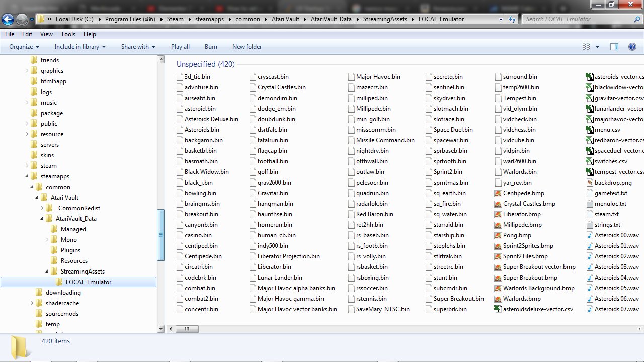Open the address bar history dropdown
This screenshot has width=644, height=362.
tap(501, 19)
